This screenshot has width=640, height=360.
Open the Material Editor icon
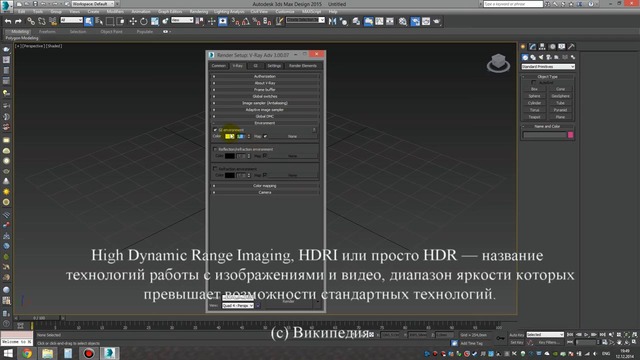pyautogui.click(x=403, y=21)
